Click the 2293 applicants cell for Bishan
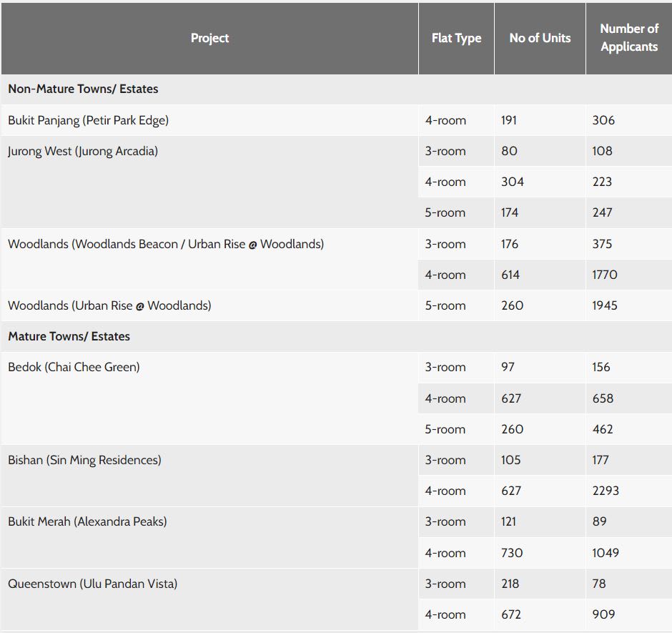The width and height of the screenshot is (672, 633). coord(606,491)
